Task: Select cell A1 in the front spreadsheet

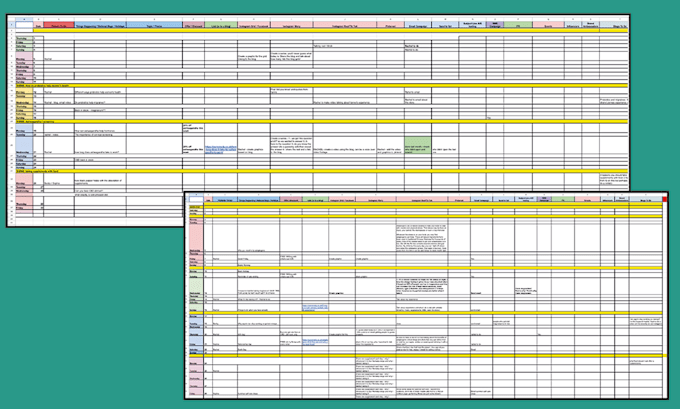Action: [196, 200]
